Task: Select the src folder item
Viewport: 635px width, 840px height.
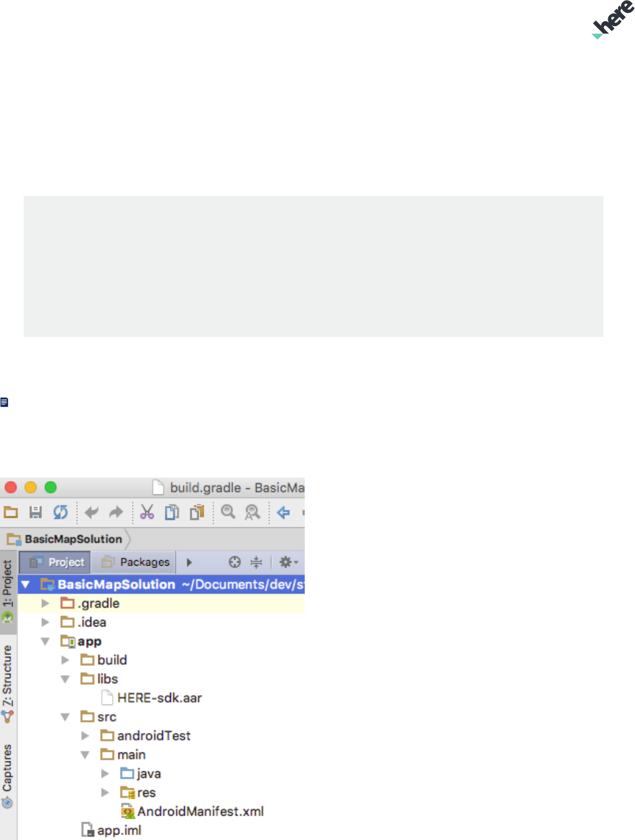Action: [98, 717]
